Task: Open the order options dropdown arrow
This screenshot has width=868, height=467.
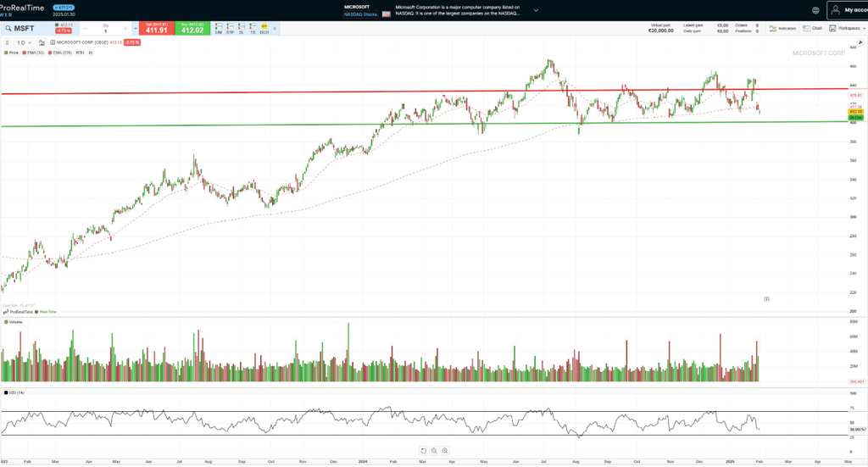Action: [x=135, y=29]
